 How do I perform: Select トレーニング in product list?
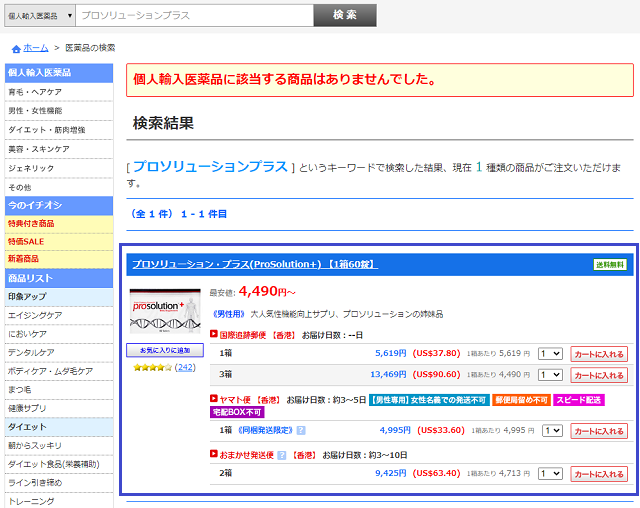59,501
